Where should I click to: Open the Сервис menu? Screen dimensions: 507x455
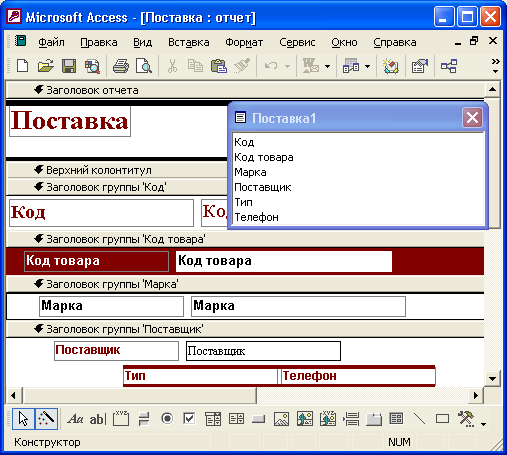click(297, 42)
